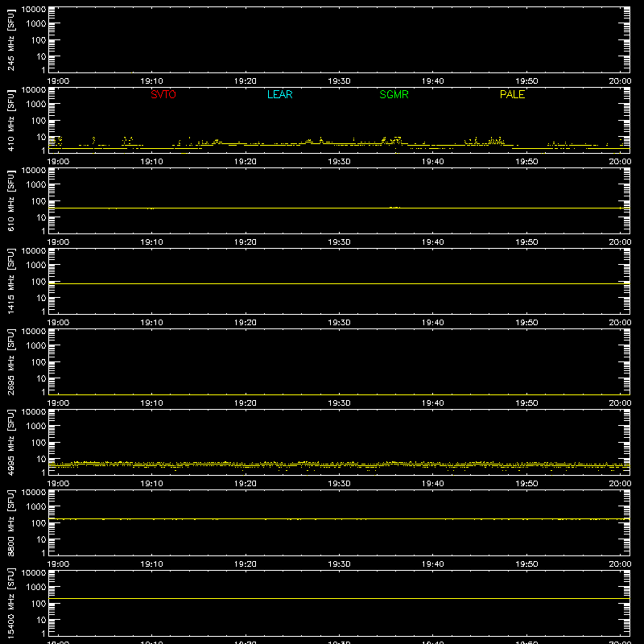Click the yellow flux trace in 15400 MHz panel
644x644 pixels.
[x=339, y=598]
